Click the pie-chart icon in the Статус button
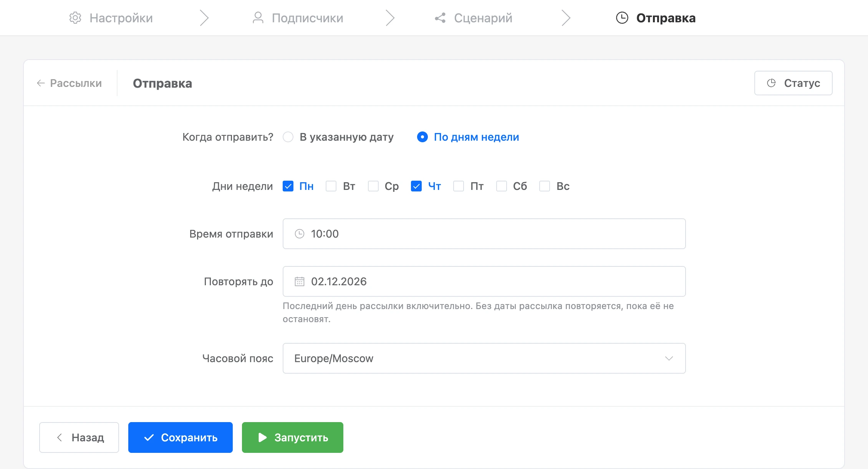The image size is (868, 469). pyautogui.click(x=771, y=83)
